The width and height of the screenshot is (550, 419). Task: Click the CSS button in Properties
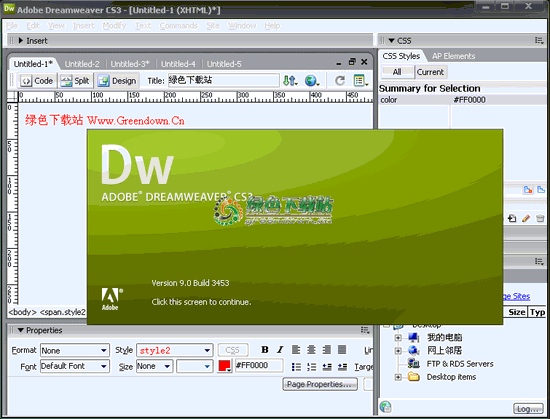(233, 350)
